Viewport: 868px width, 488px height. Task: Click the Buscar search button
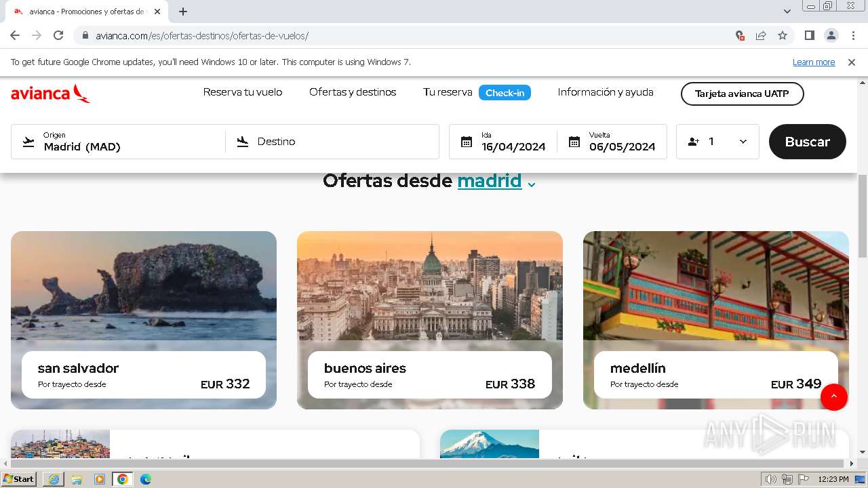pos(807,142)
